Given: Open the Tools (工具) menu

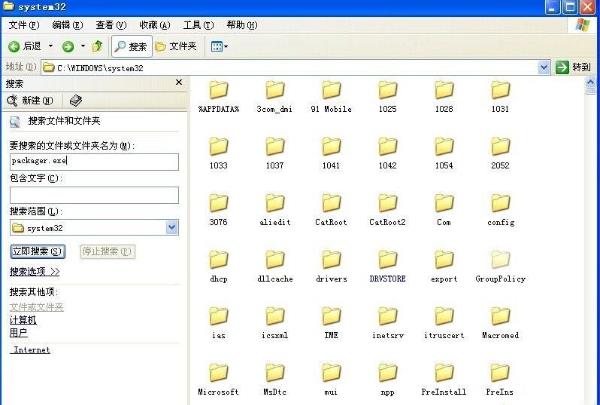Looking at the screenshot, I should click(198, 23).
